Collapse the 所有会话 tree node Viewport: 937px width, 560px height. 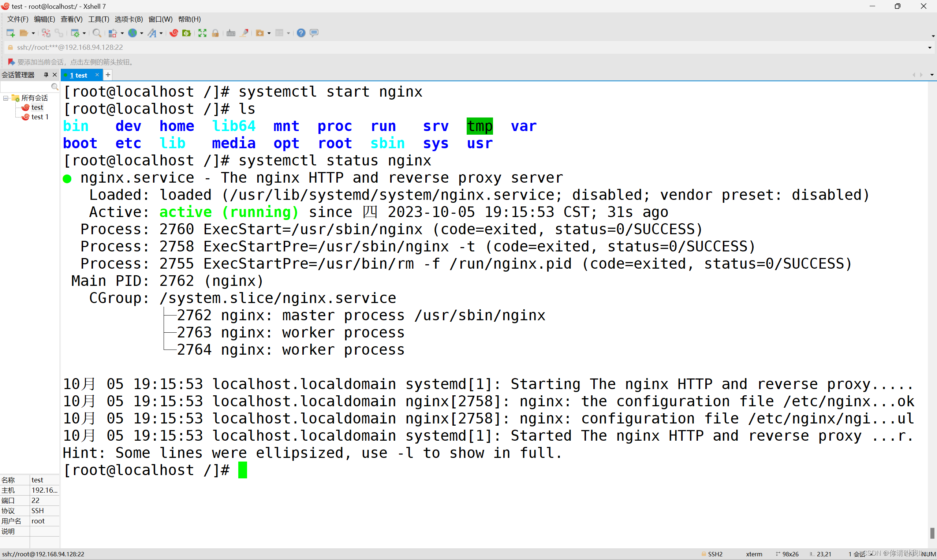tap(5, 98)
